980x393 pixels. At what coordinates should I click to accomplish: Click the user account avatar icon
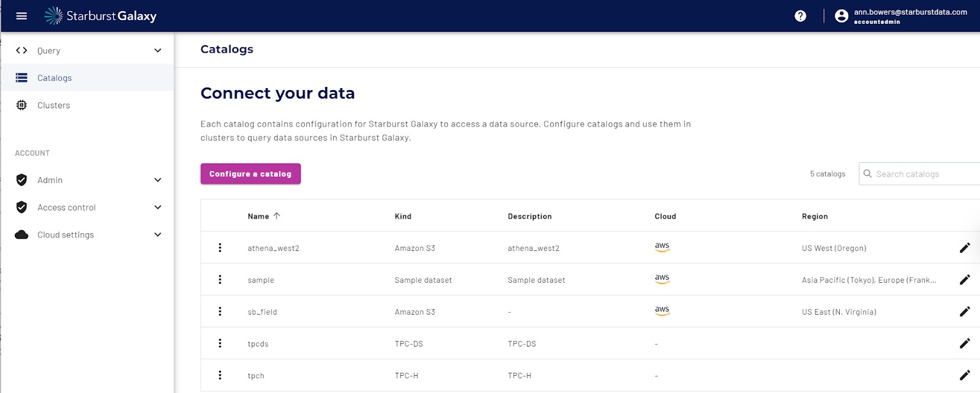842,16
